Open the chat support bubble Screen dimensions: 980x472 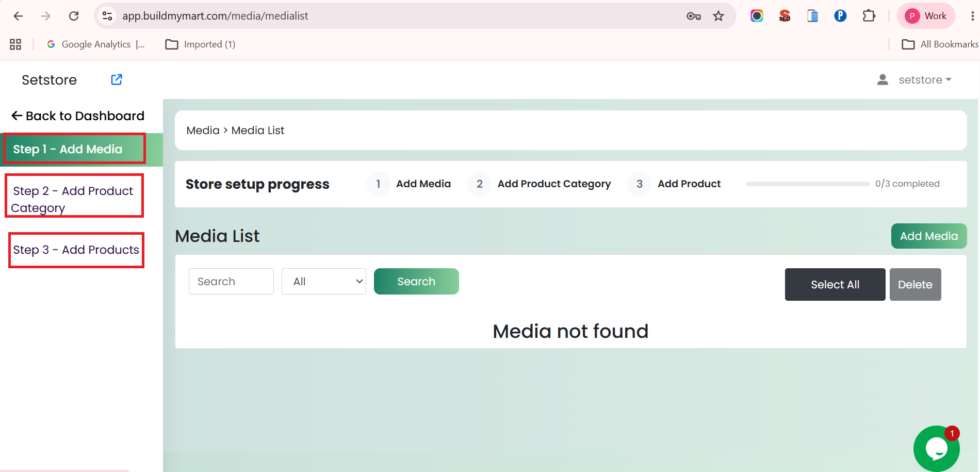point(936,448)
